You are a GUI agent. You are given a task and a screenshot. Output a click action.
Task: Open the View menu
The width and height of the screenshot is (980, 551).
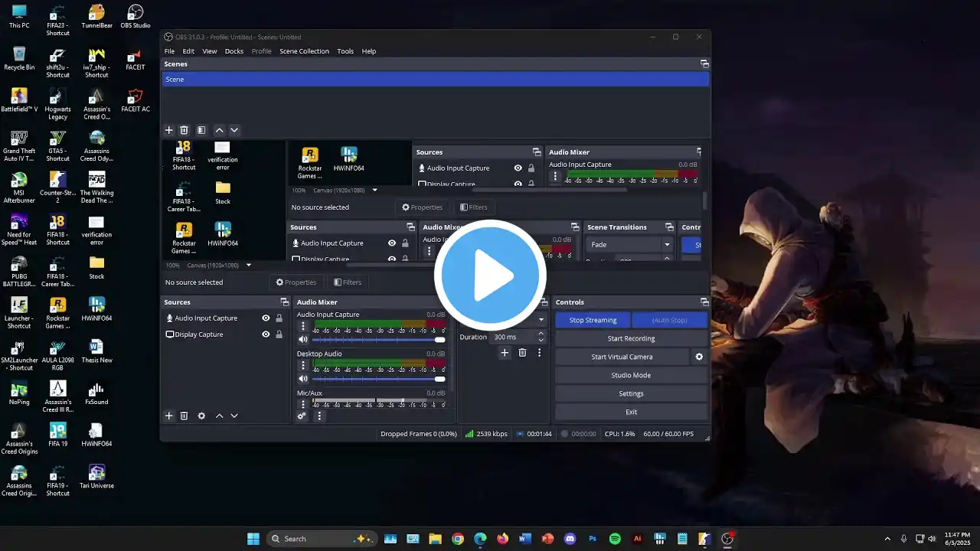pos(210,51)
